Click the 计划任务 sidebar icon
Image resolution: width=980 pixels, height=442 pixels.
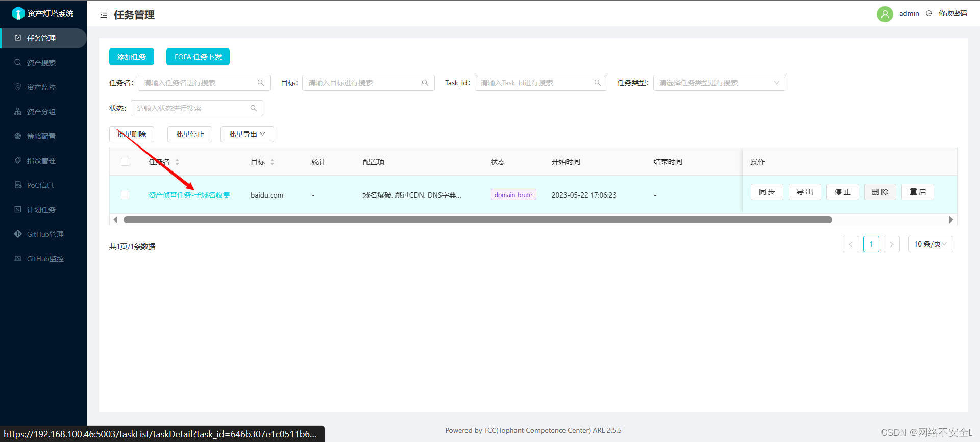pos(18,209)
